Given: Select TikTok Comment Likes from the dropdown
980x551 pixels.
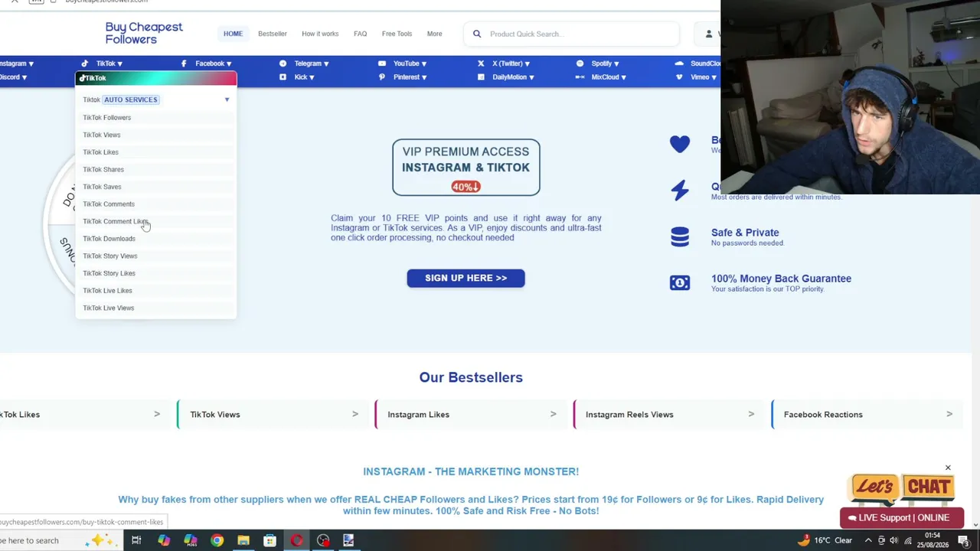Looking at the screenshot, I should tap(156, 221).
